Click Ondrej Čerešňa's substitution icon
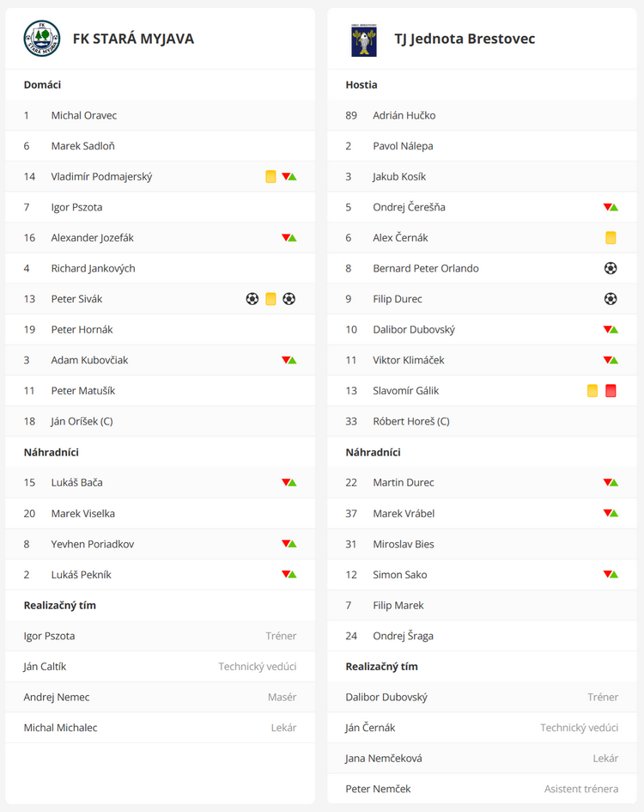This screenshot has width=644, height=812. [611, 207]
